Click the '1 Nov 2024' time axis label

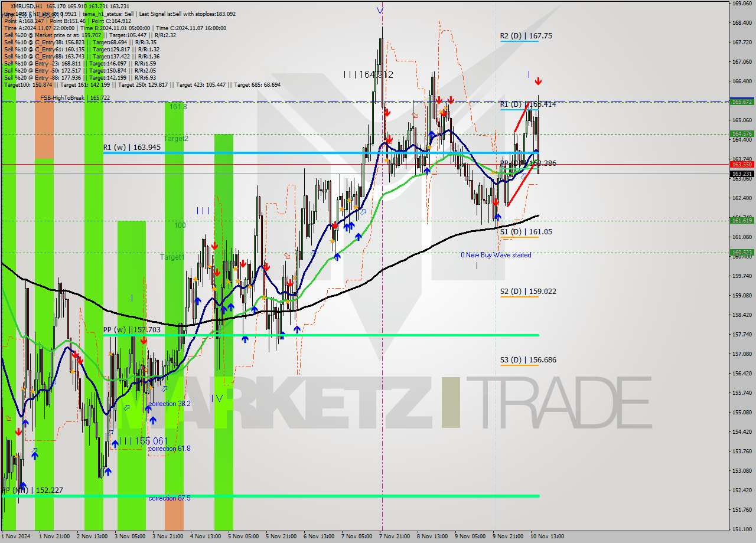pos(17,537)
